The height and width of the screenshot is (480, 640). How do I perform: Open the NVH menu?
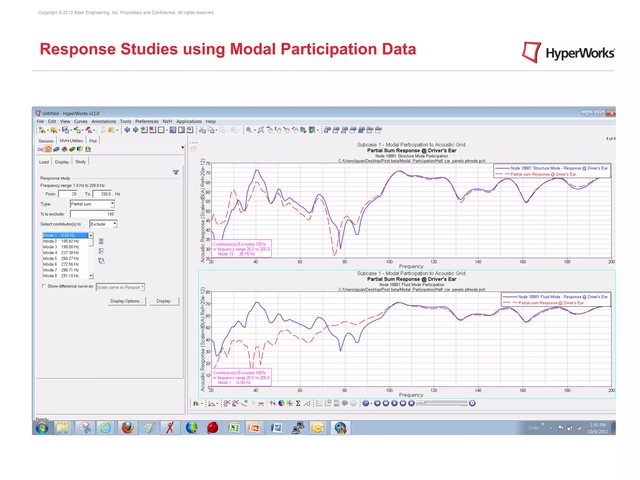point(167,121)
